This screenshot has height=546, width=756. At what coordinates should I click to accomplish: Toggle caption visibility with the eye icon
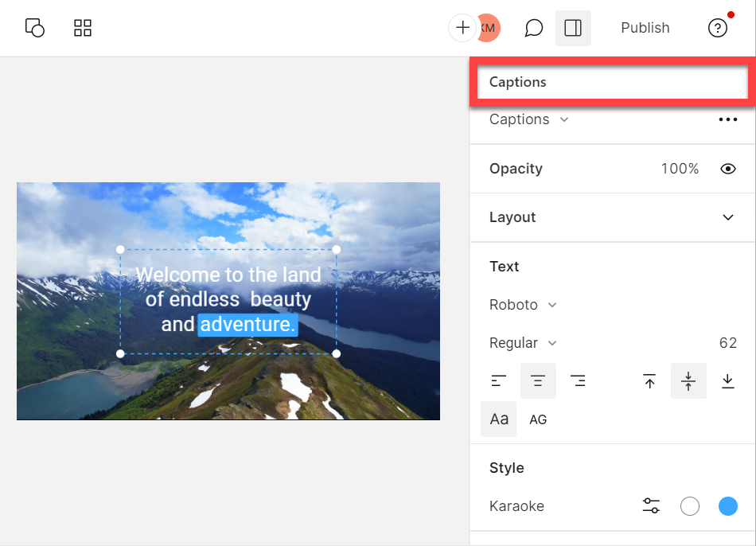[727, 168]
